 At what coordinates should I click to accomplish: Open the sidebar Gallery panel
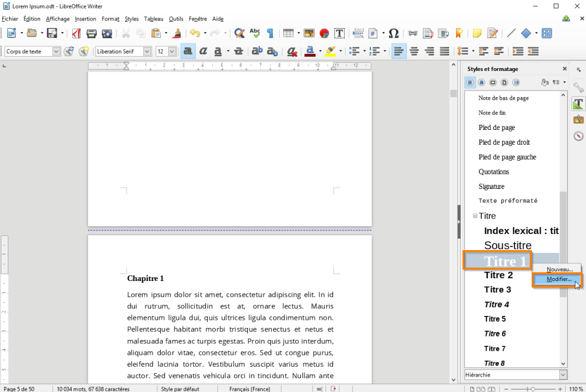click(x=579, y=120)
